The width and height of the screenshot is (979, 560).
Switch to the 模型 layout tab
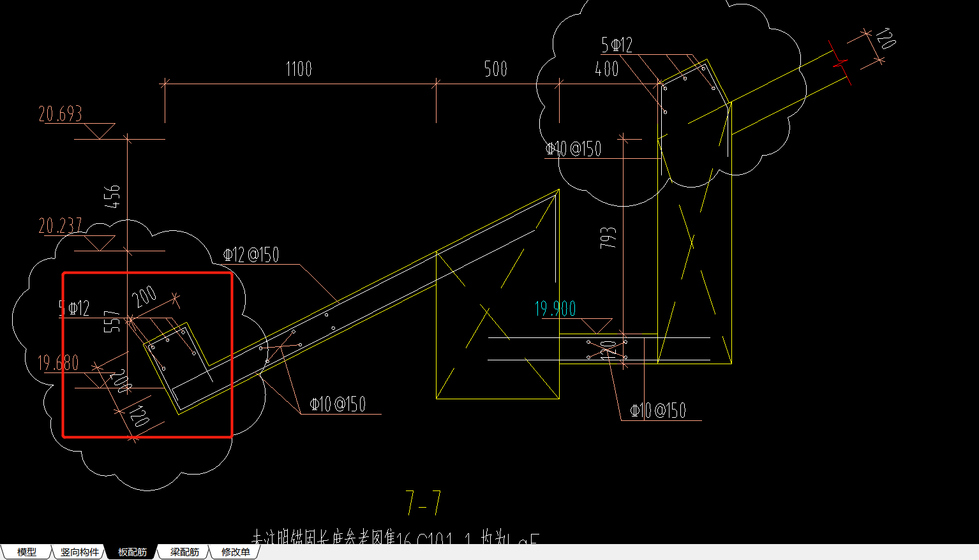(x=27, y=552)
